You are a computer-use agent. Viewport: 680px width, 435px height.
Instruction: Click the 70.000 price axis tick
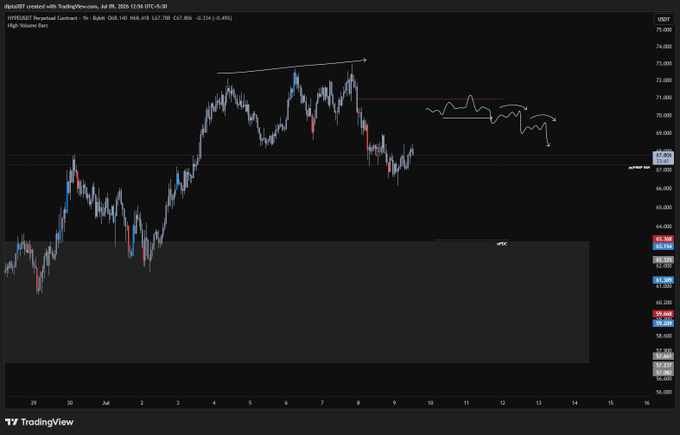tap(664, 115)
